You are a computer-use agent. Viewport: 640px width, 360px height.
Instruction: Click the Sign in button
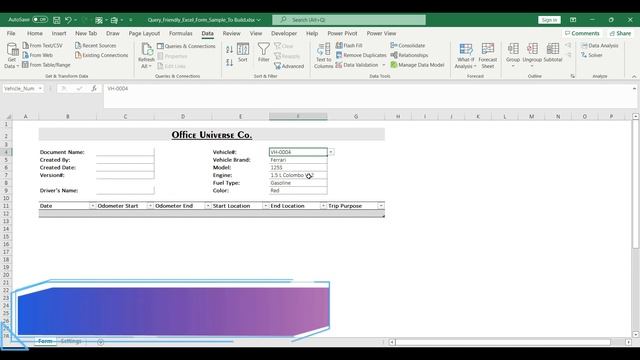(549, 20)
